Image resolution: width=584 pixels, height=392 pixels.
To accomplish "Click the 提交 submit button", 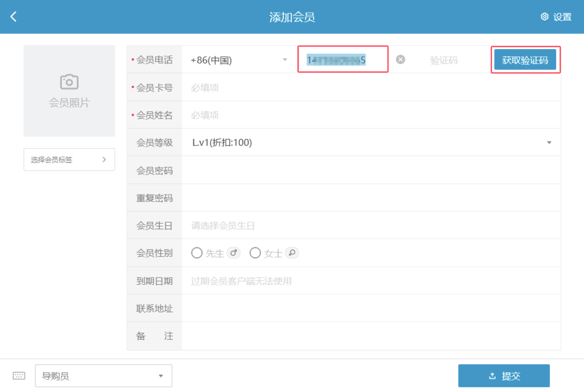I will point(504,376).
